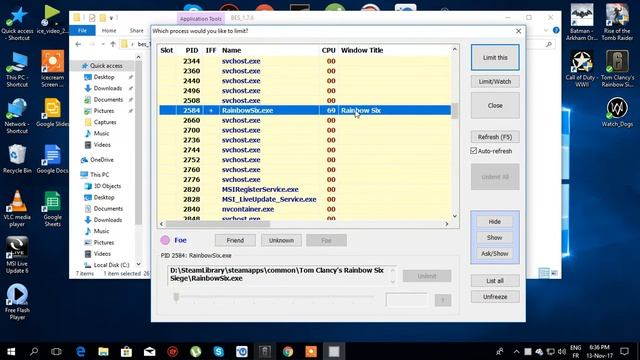Open Icecream Screen Recorder desktop icon

(x=52, y=69)
